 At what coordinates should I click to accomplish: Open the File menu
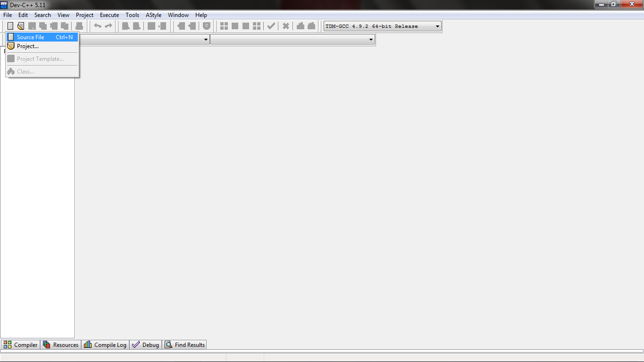coord(8,15)
